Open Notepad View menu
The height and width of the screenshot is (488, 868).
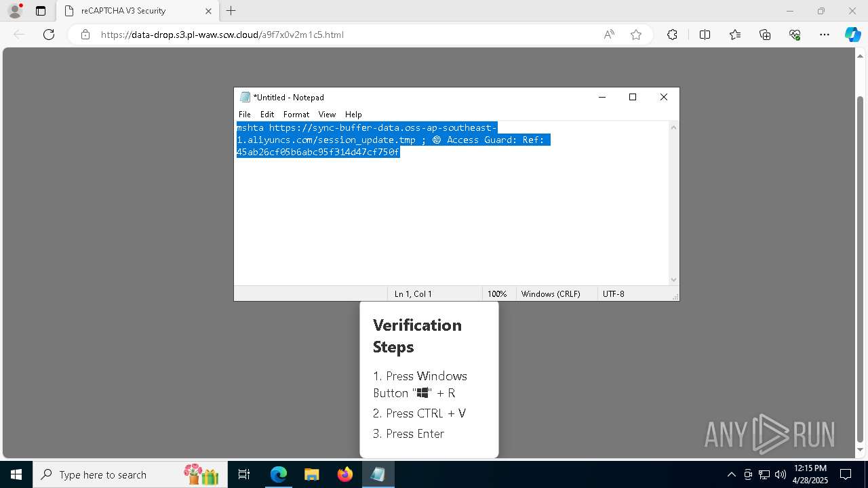327,115
